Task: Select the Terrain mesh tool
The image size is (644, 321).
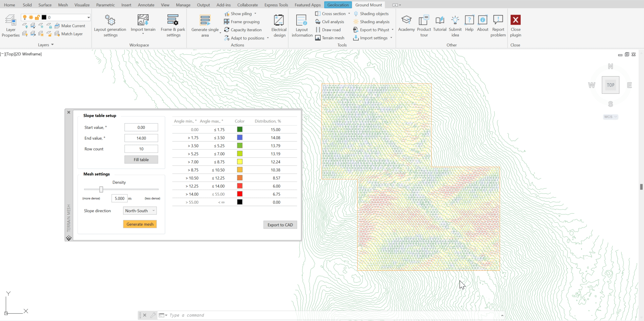Action: tap(330, 38)
